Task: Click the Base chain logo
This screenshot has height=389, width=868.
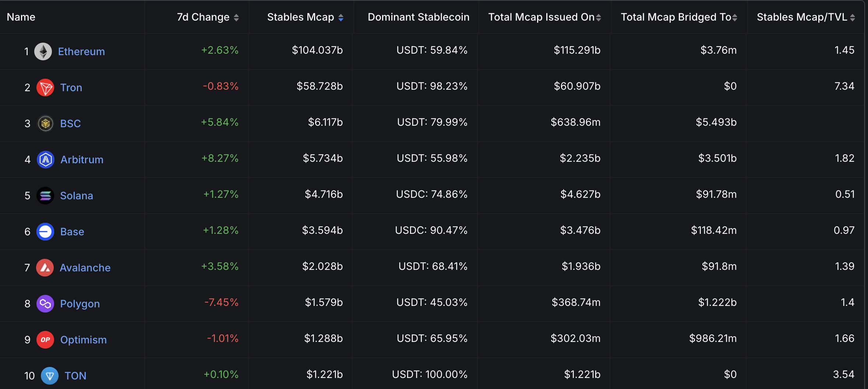Action: 45,231
